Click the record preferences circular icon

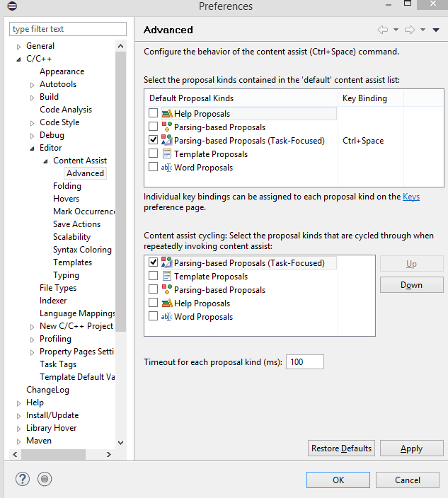[45, 479]
